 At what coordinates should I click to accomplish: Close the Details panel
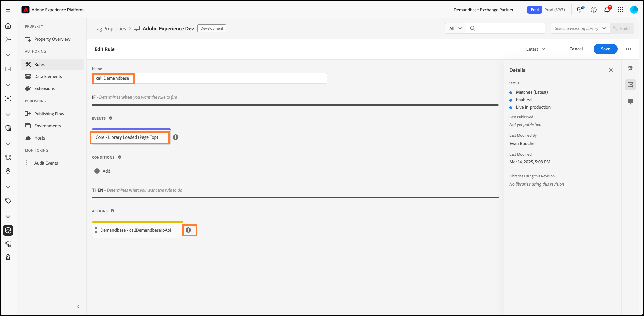click(611, 70)
